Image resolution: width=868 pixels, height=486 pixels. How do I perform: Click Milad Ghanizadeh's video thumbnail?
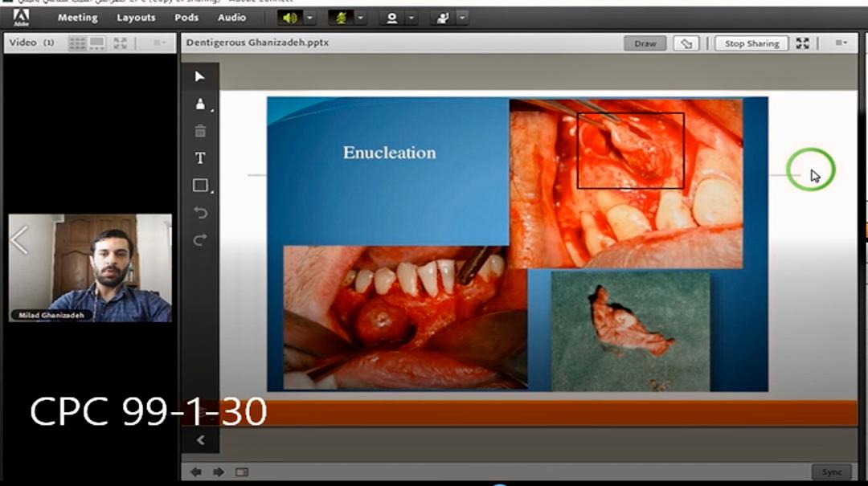90,268
